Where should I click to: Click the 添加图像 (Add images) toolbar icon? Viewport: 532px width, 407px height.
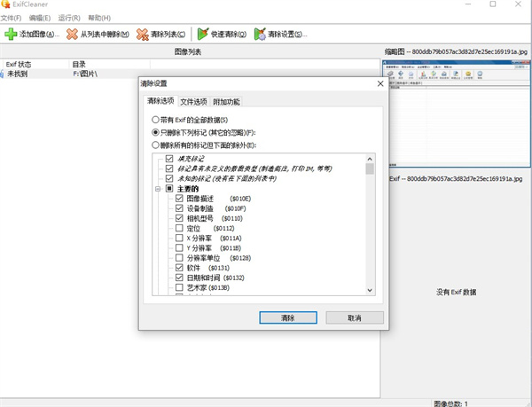[11, 35]
